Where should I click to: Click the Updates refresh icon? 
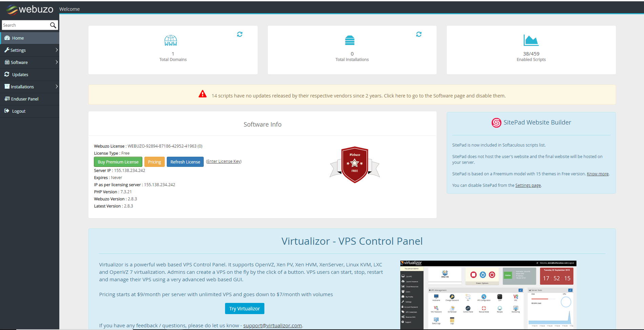[x=7, y=74]
